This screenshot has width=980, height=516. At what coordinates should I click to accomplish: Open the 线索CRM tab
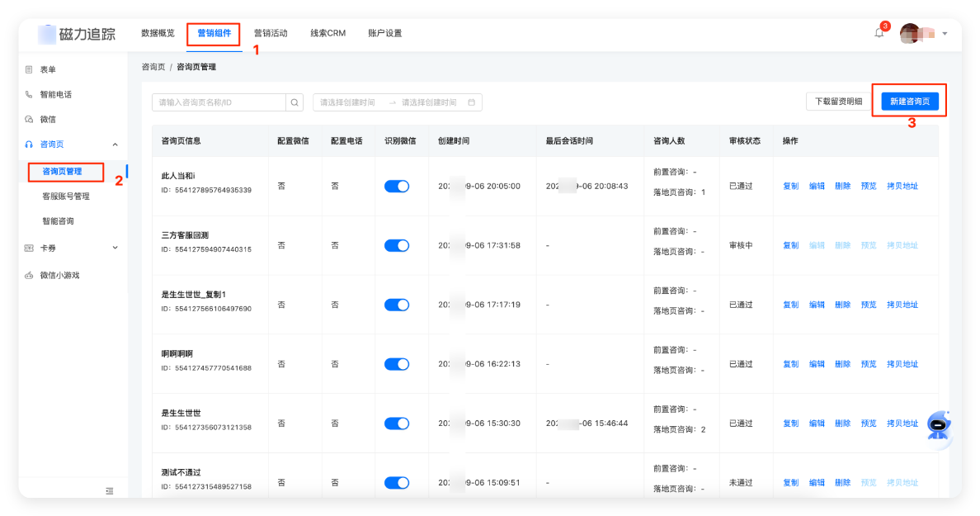[327, 33]
